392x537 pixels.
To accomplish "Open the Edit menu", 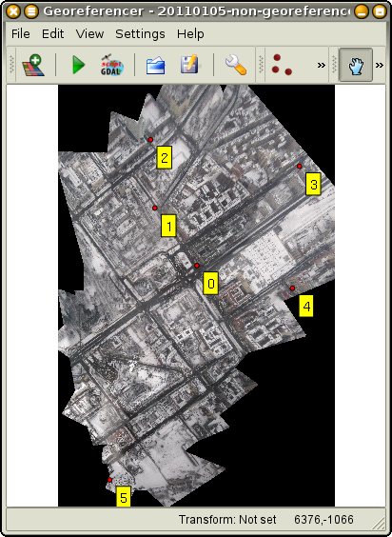I will 52,34.
